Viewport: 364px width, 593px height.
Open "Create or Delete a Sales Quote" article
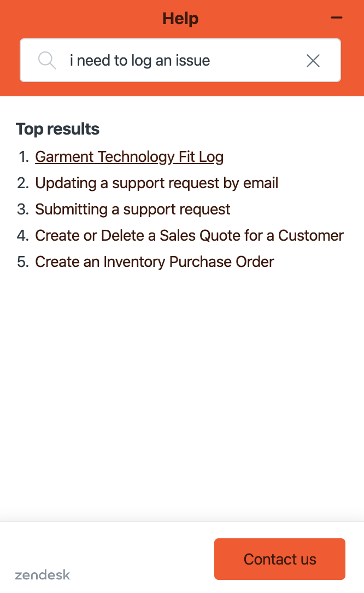click(189, 235)
